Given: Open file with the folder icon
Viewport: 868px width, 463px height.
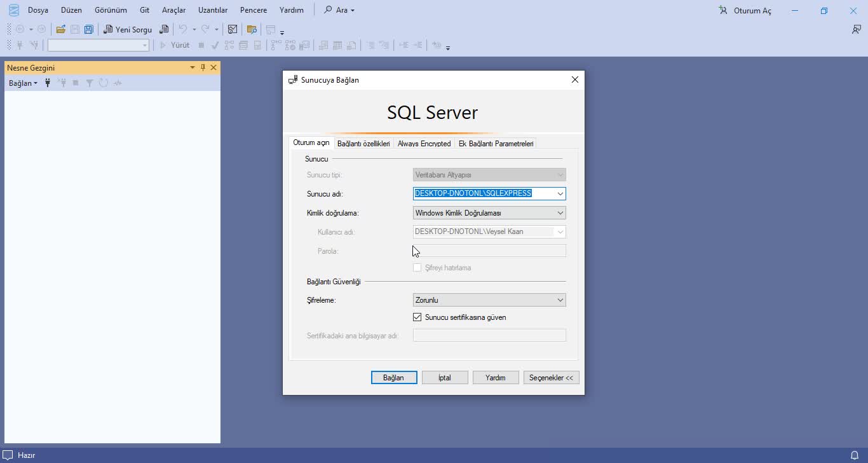Looking at the screenshot, I should (61, 29).
